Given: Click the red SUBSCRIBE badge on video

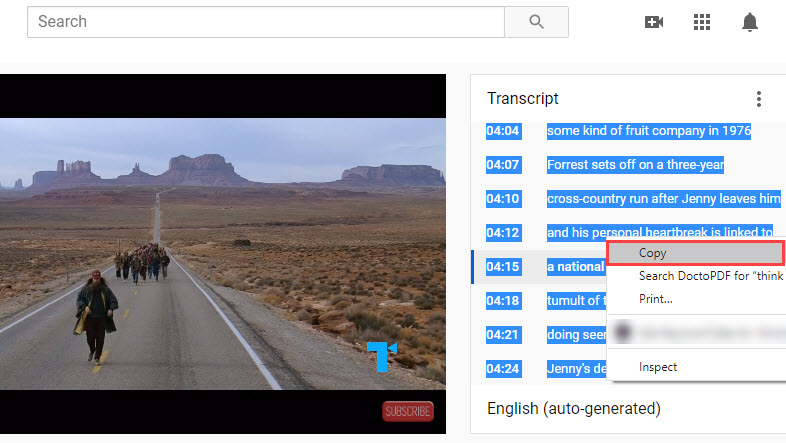Looking at the screenshot, I should (408, 411).
